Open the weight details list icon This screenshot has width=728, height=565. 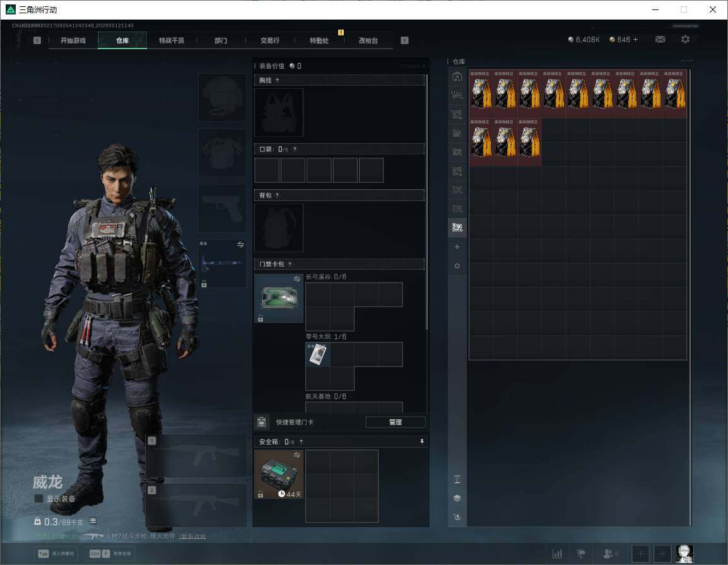93,521
